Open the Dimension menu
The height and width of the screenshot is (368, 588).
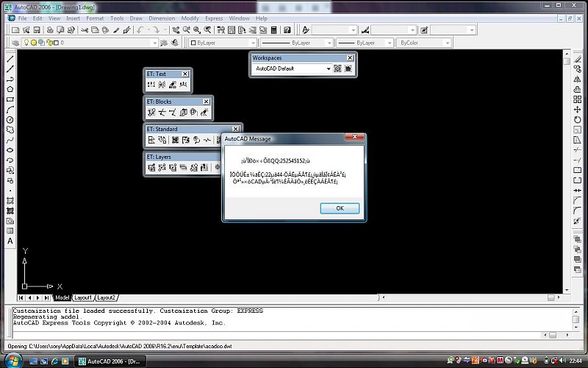(162, 18)
